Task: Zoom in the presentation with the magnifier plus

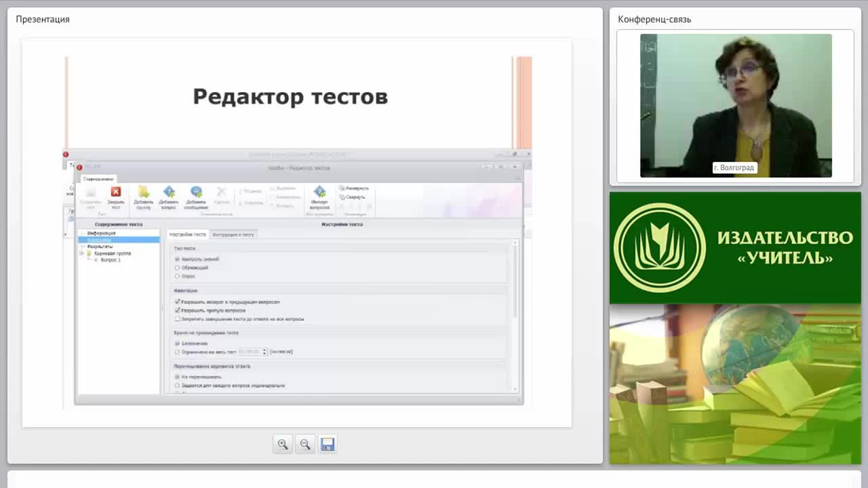Action: pos(283,444)
